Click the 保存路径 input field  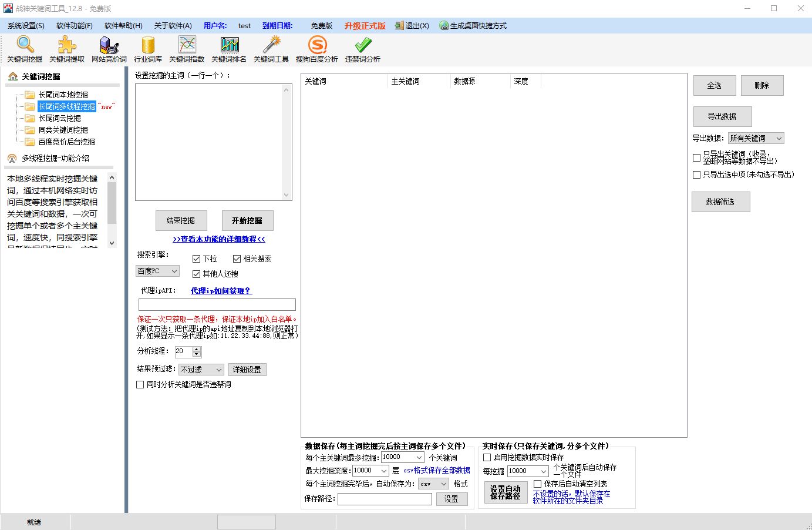coord(385,499)
